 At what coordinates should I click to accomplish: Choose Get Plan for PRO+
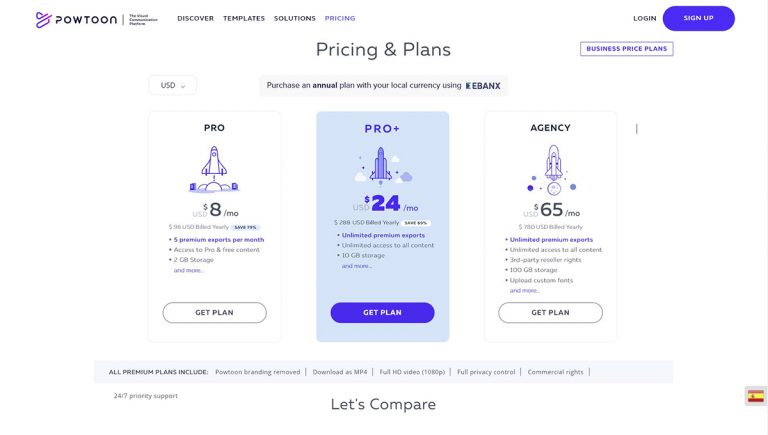tap(382, 313)
